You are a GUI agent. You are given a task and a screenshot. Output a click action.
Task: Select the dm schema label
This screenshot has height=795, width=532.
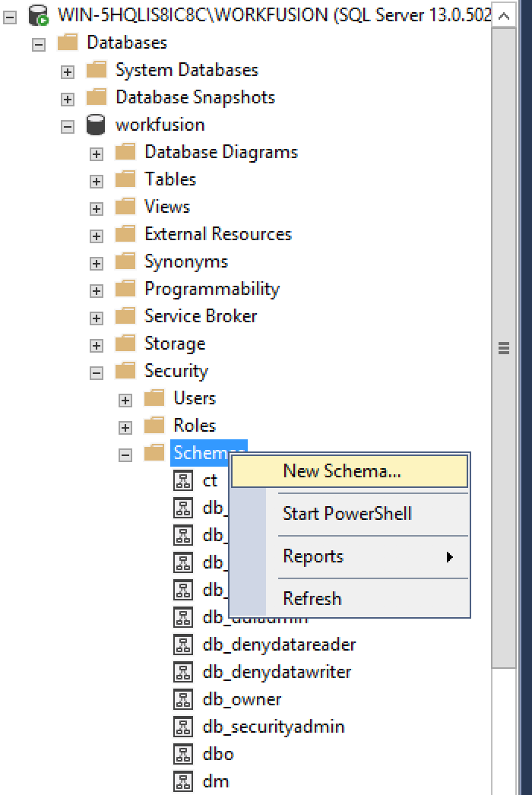[x=216, y=782]
